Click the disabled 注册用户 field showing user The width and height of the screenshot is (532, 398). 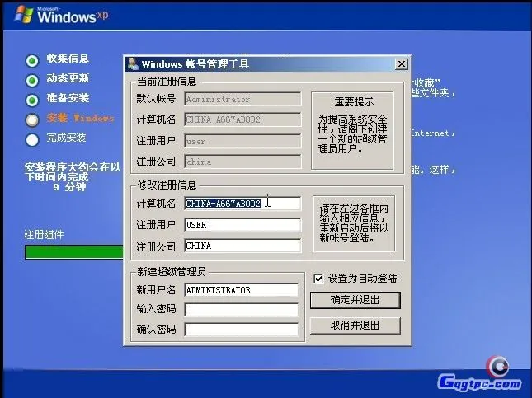[x=242, y=141]
